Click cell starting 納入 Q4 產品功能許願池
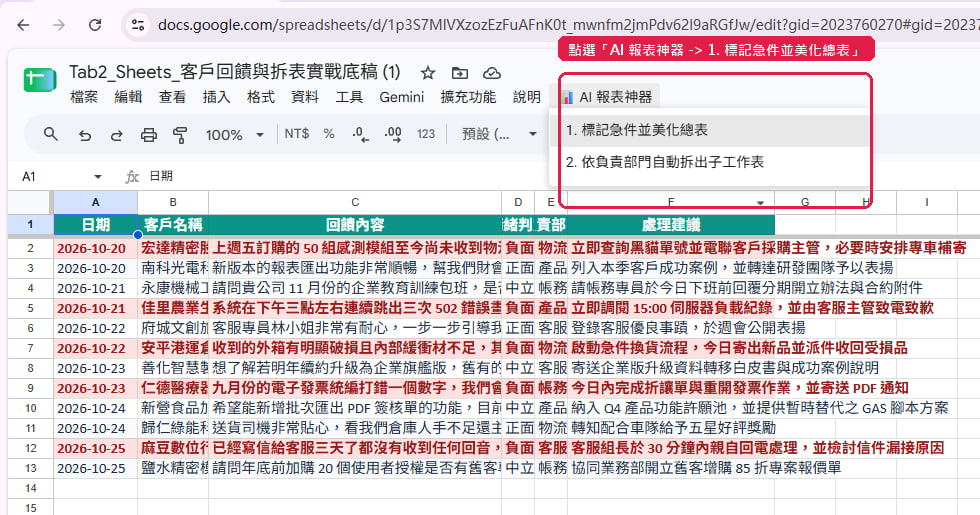 tap(671, 408)
